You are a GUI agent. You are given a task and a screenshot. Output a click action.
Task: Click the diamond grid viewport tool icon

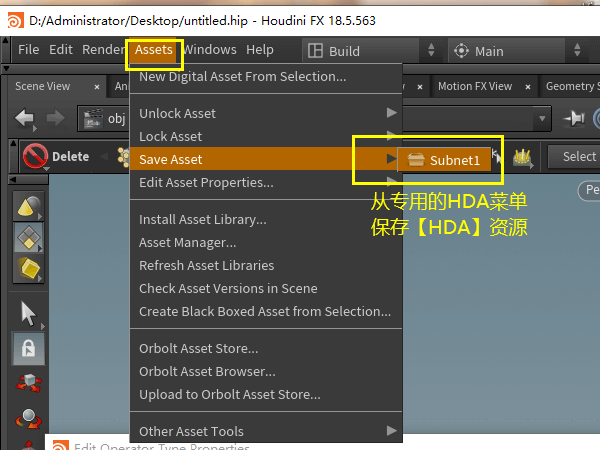coord(29,237)
